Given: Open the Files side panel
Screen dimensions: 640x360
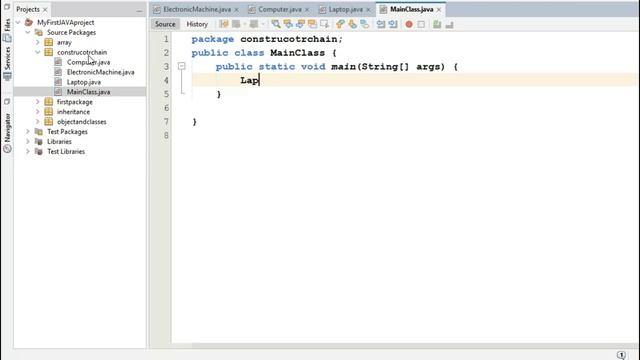Looking at the screenshot, I should [x=7, y=30].
